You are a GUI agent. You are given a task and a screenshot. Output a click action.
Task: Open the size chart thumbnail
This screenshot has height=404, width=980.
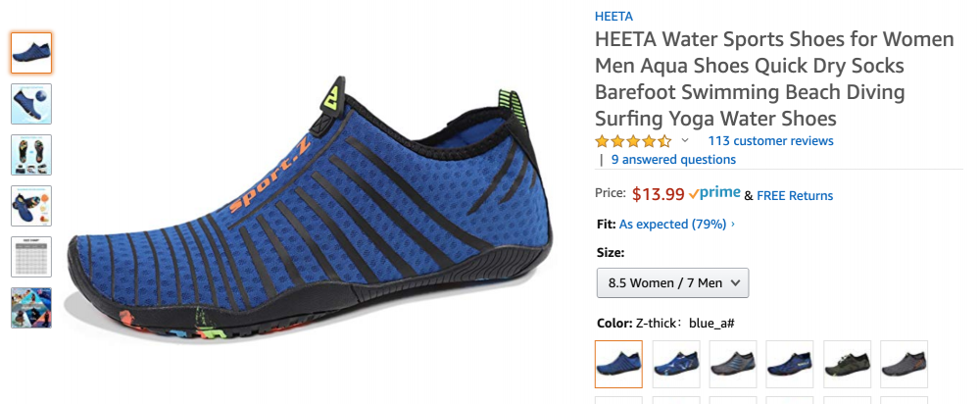[x=31, y=256]
